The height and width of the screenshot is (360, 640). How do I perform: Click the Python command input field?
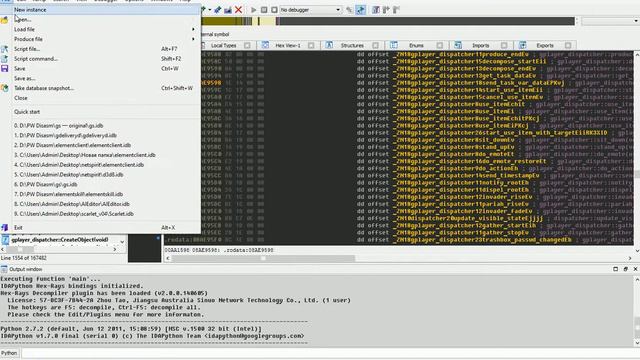click(x=330, y=353)
